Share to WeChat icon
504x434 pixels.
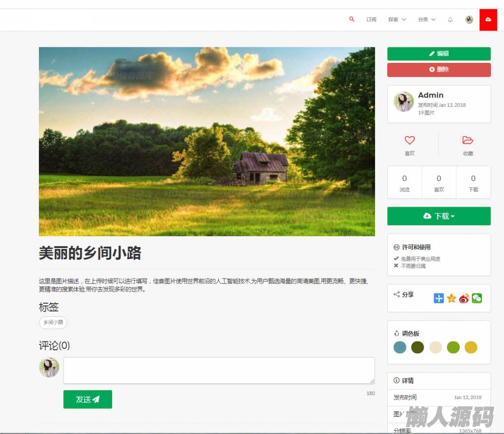pyautogui.click(x=476, y=298)
